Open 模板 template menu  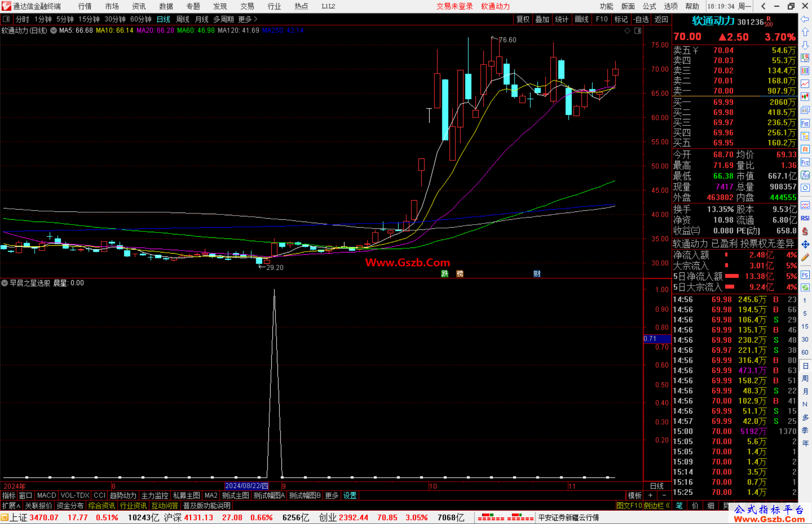coord(635,495)
